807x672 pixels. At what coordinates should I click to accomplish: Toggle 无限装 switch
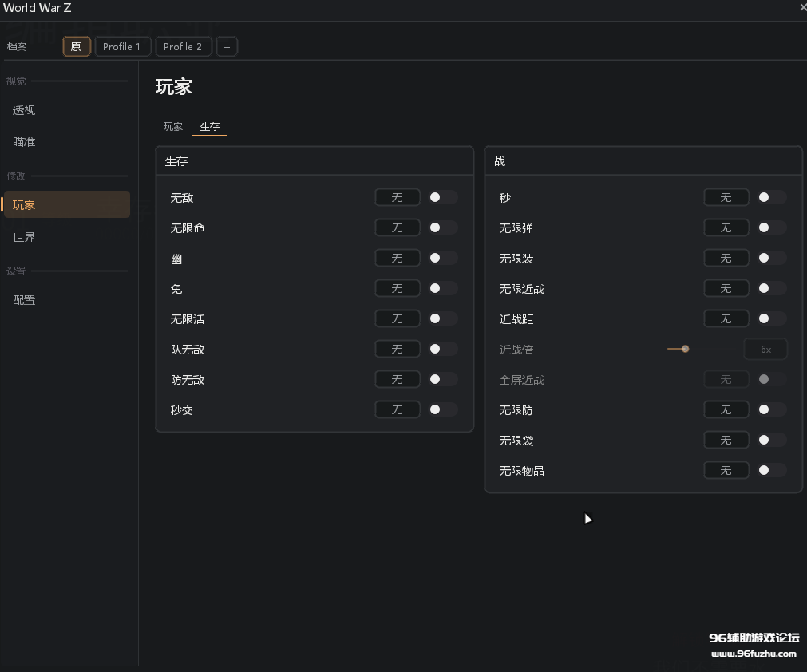pyautogui.click(x=772, y=258)
